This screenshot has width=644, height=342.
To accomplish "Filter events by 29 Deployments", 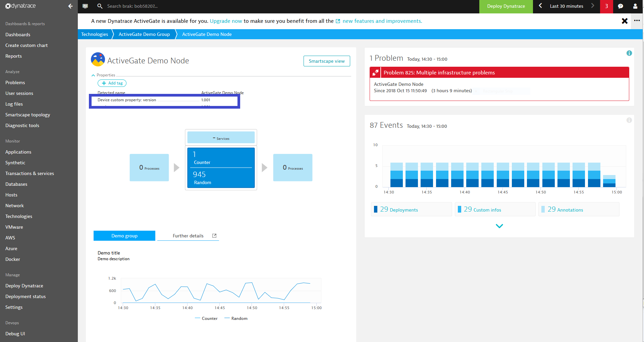I will [x=411, y=209].
